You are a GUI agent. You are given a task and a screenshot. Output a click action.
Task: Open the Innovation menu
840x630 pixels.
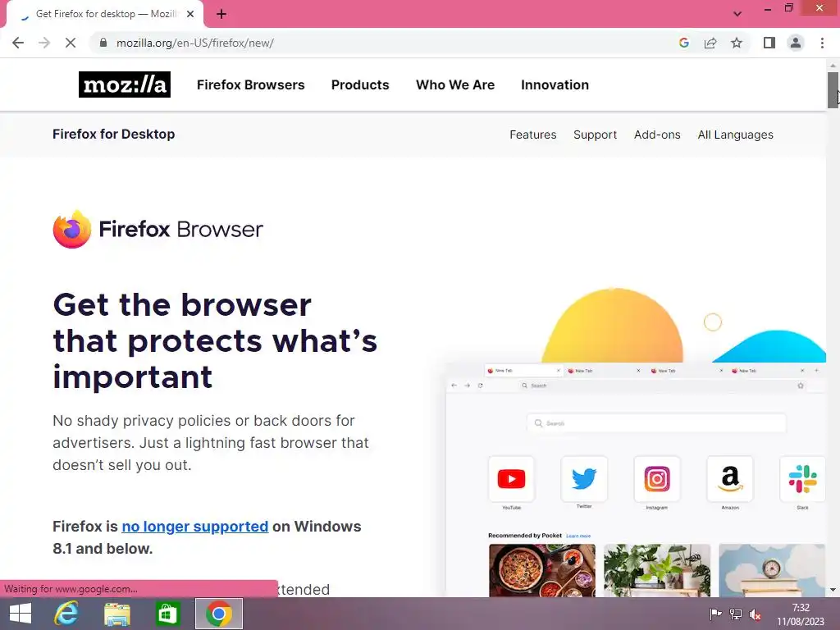click(555, 84)
